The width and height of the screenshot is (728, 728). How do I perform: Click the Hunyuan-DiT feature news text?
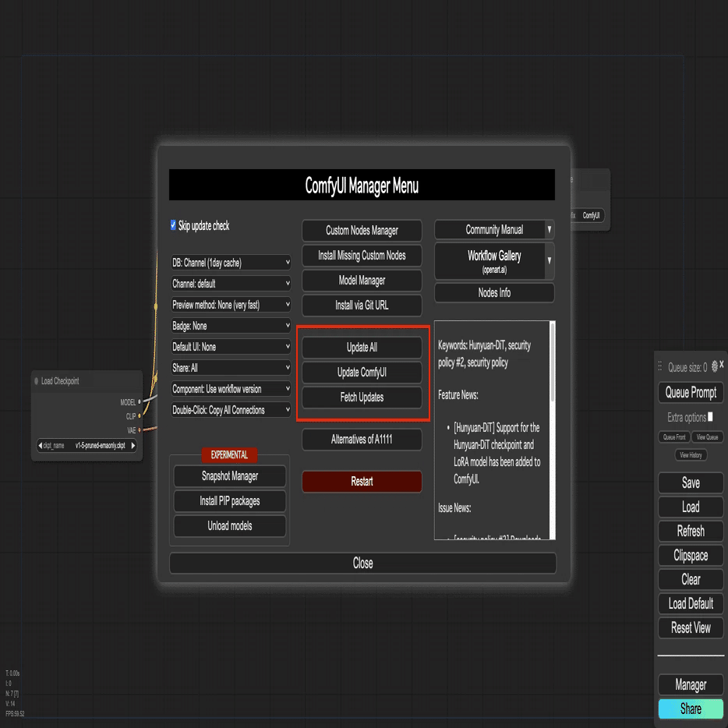tap(497, 453)
